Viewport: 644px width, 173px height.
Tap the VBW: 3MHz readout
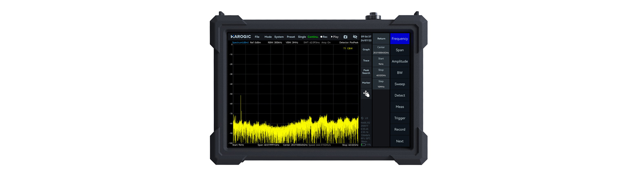click(292, 43)
